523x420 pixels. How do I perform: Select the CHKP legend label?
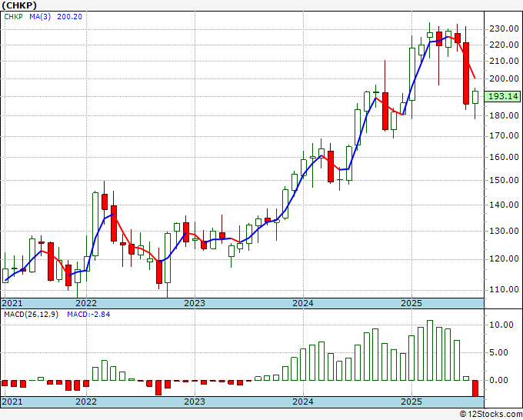click(13, 17)
